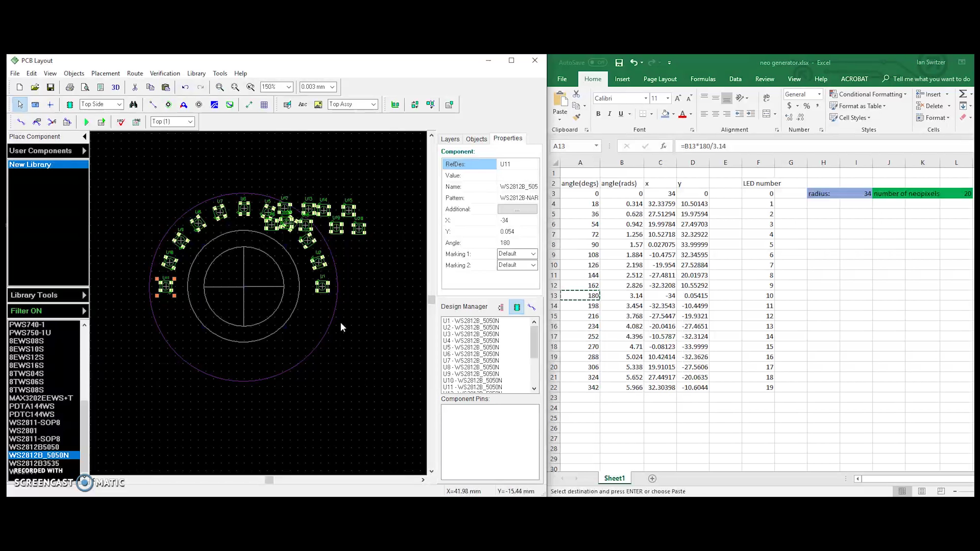
Task: Toggle Bold formatting in Excel
Action: point(598,114)
